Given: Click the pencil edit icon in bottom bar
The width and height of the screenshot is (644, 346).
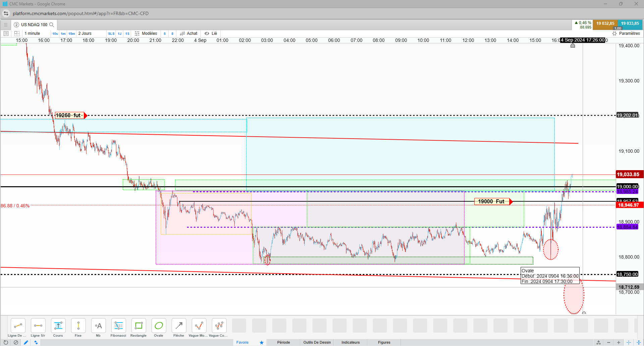Looking at the screenshot, I should click(x=26, y=342).
